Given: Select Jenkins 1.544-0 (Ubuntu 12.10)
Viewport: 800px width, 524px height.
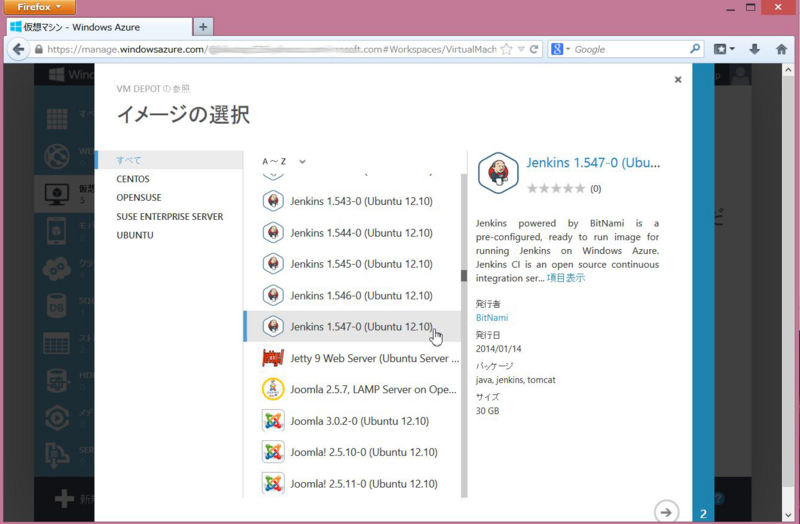Looking at the screenshot, I should pos(352,233).
